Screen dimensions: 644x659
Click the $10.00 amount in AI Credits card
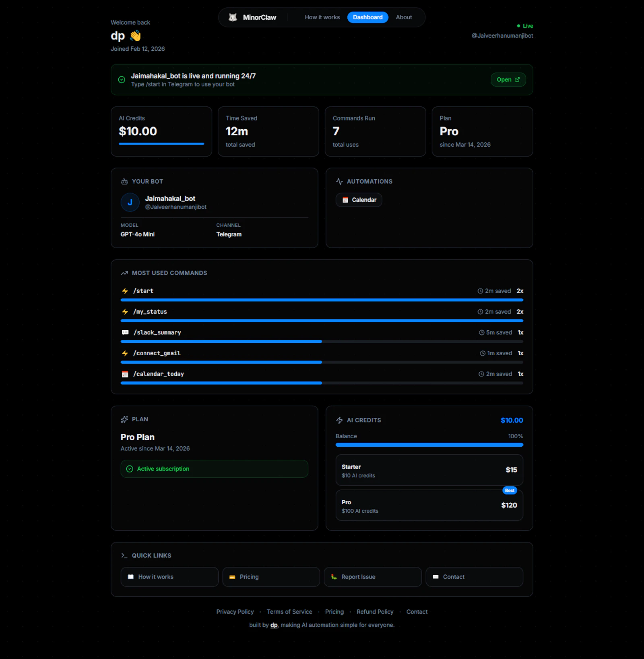[138, 131]
